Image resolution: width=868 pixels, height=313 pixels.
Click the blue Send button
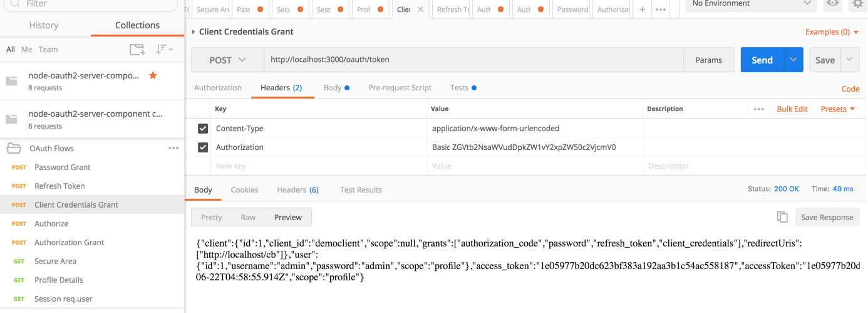click(x=762, y=60)
